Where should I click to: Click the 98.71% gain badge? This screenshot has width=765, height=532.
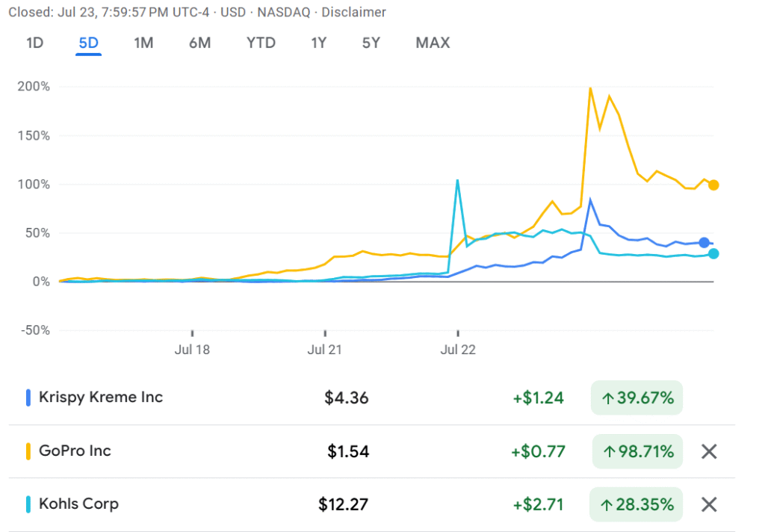coord(637,451)
